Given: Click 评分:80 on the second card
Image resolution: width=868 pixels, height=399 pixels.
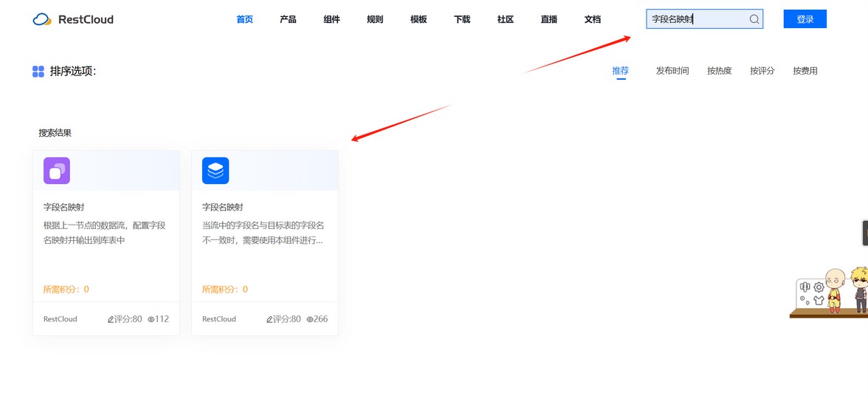Looking at the screenshot, I should click(x=286, y=319).
